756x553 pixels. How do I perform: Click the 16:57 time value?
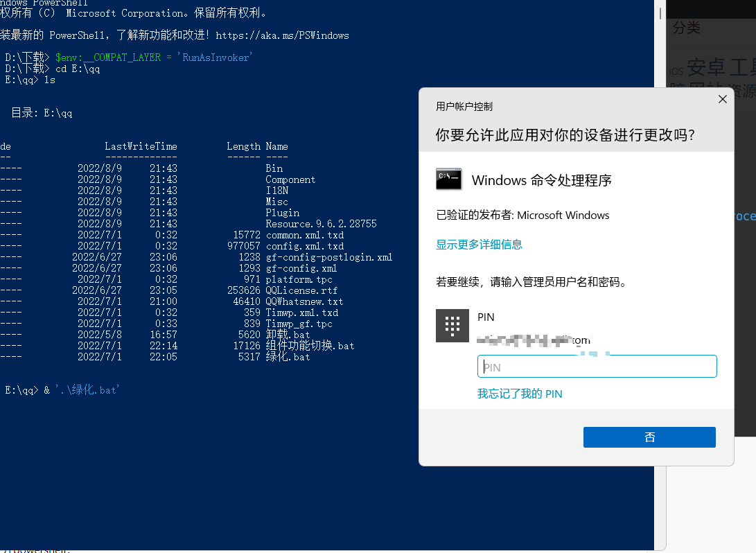164,335
